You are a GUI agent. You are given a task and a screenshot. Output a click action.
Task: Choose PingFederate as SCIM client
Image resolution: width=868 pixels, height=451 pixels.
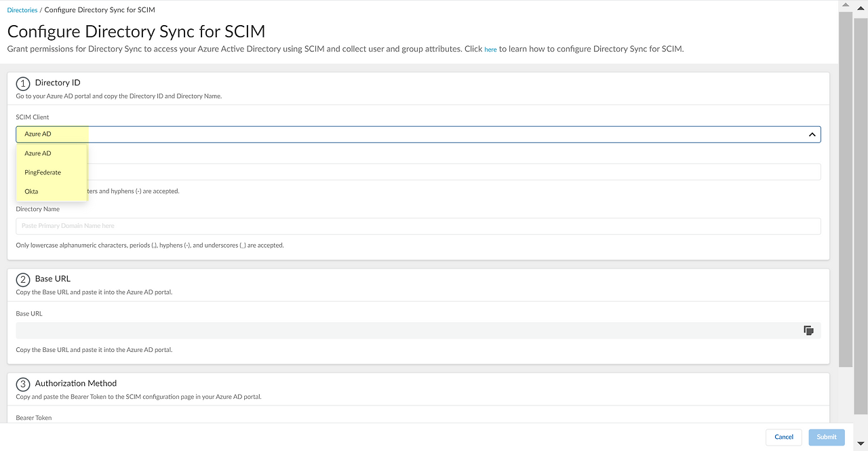click(x=52, y=172)
